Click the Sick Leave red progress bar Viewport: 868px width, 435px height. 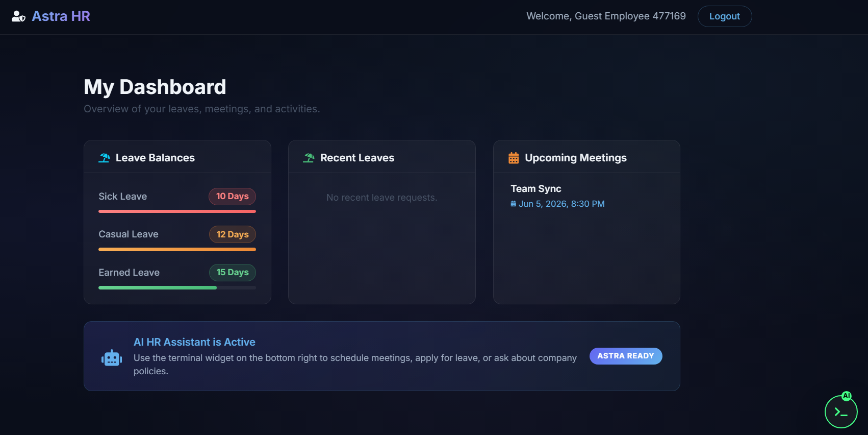(x=177, y=211)
